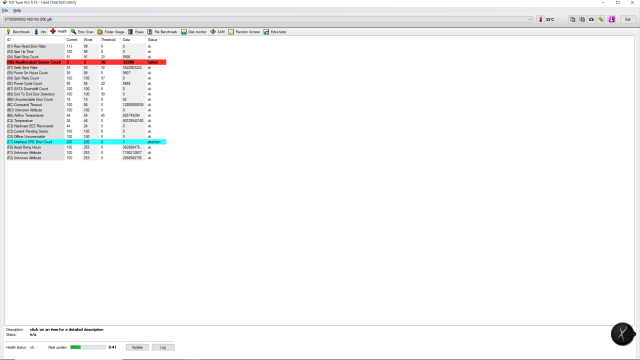Open the AAM tab
The height and width of the screenshot is (360, 640).
coord(218,31)
